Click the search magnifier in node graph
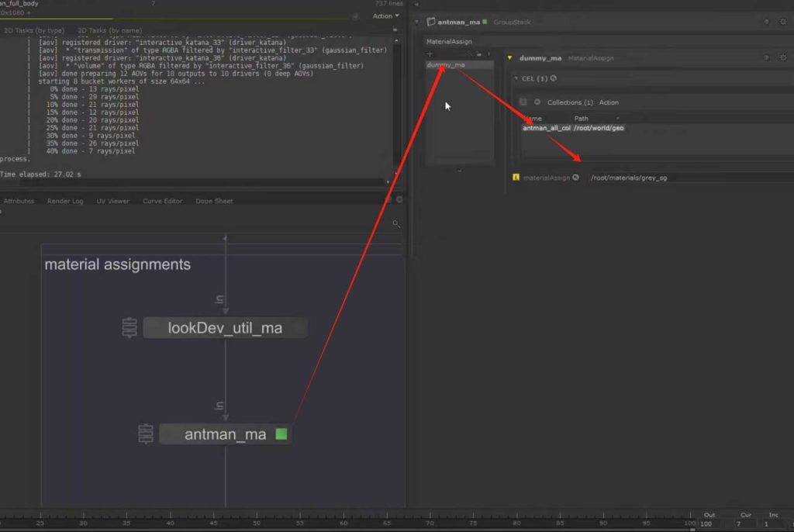Screen dimensions: 794x532 pyautogui.click(x=396, y=224)
